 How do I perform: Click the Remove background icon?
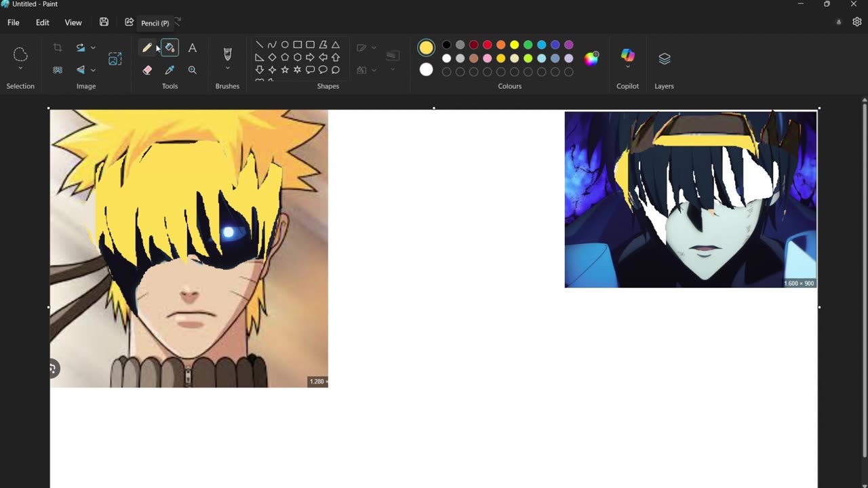tap(58, 70)
